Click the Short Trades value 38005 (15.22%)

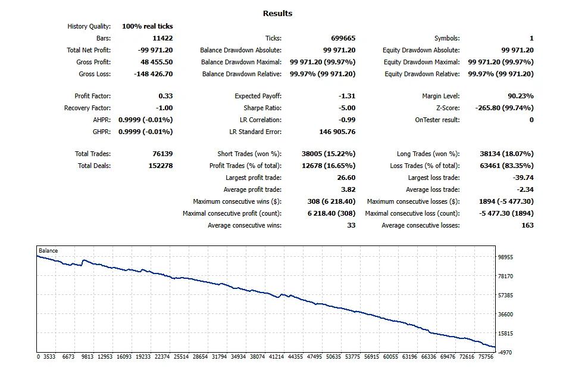(x=329, y=154)
